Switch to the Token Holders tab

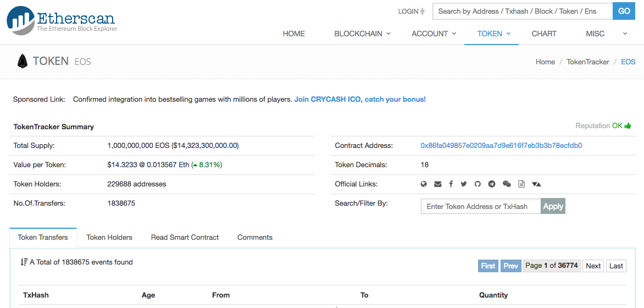(x=109, y=237)
